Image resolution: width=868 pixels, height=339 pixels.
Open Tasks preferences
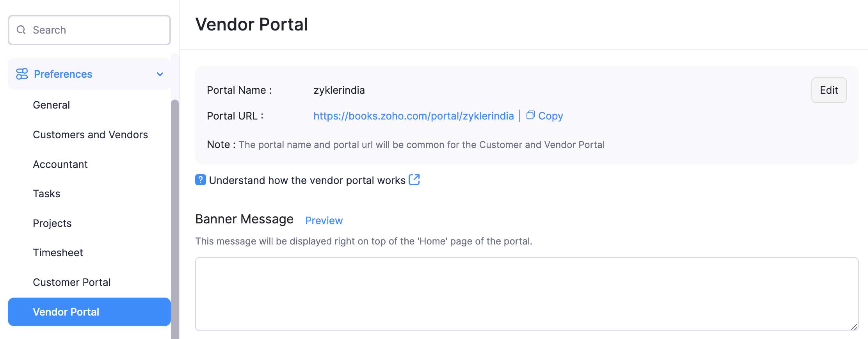[x=46, y=194]
